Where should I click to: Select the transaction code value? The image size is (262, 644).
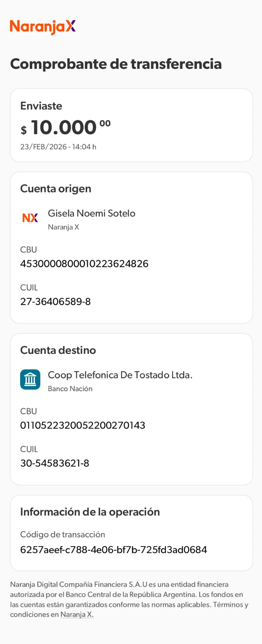click(x=113, y=550)
